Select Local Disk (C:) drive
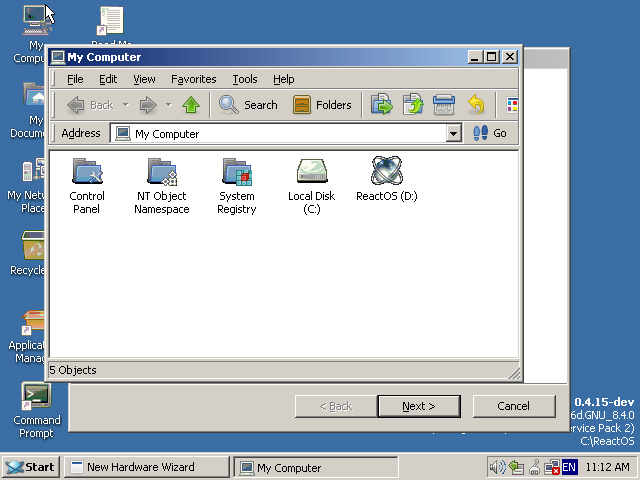 [311, 186]
